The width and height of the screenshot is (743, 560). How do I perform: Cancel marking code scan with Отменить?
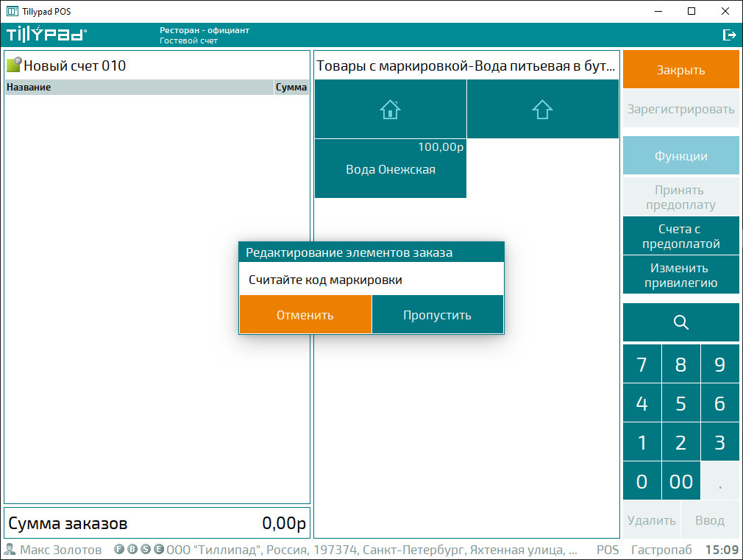pos(305,314)
